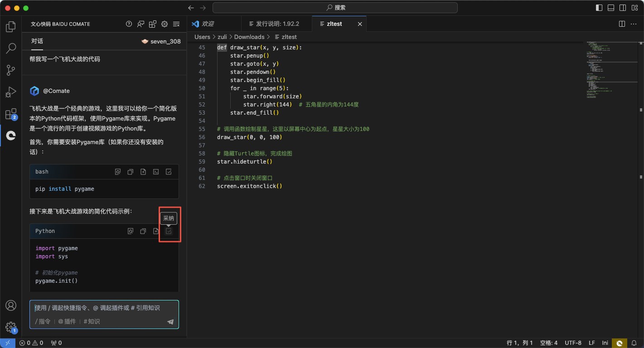Toggle the primary side bar layout
This screenshot has width=644, height=348.
[x=599, y=8]
